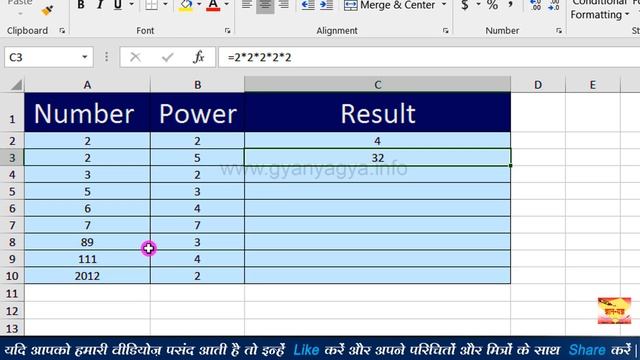Select cell A8 containing 89
640x360 pixels.
87,242
